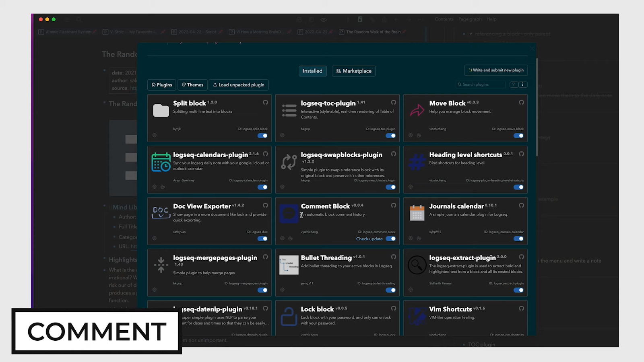The height and width of the screenshot is (362, 644).
Task: Switch off Heading level shortcuts plugin
Action: click(x=518, y=187)
